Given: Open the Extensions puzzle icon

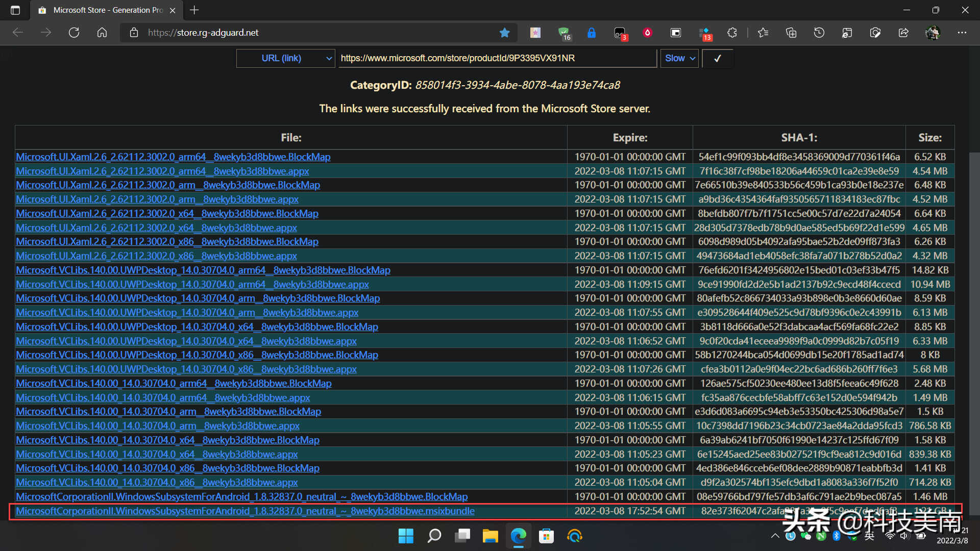Looking at the screenshot, I should pyautogui.click(x=732, y=33).
